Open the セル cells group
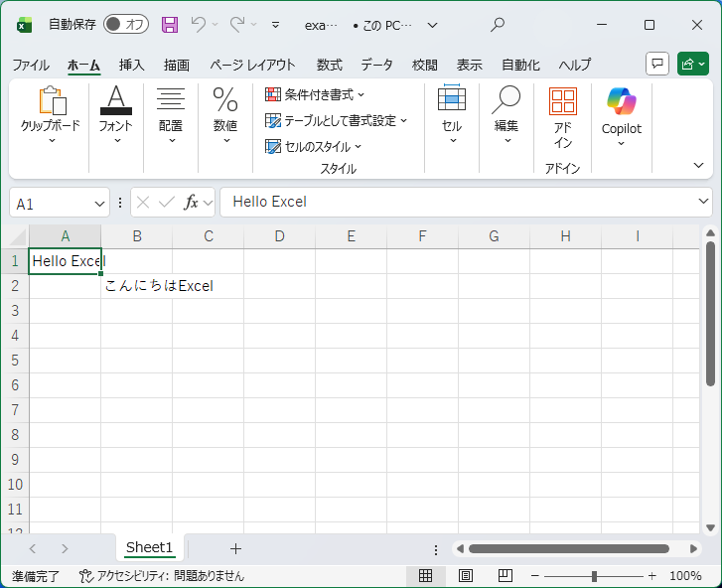Screen dimensions: 722x588 pyautogui.click(x=452, y=115)
